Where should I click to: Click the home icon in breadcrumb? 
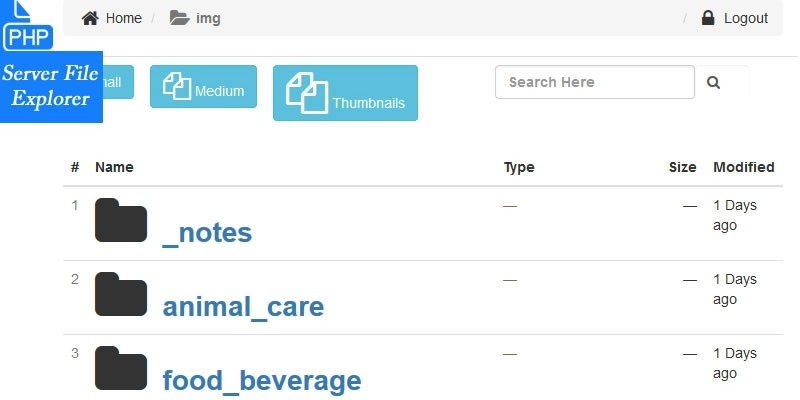tap(90, 18)
